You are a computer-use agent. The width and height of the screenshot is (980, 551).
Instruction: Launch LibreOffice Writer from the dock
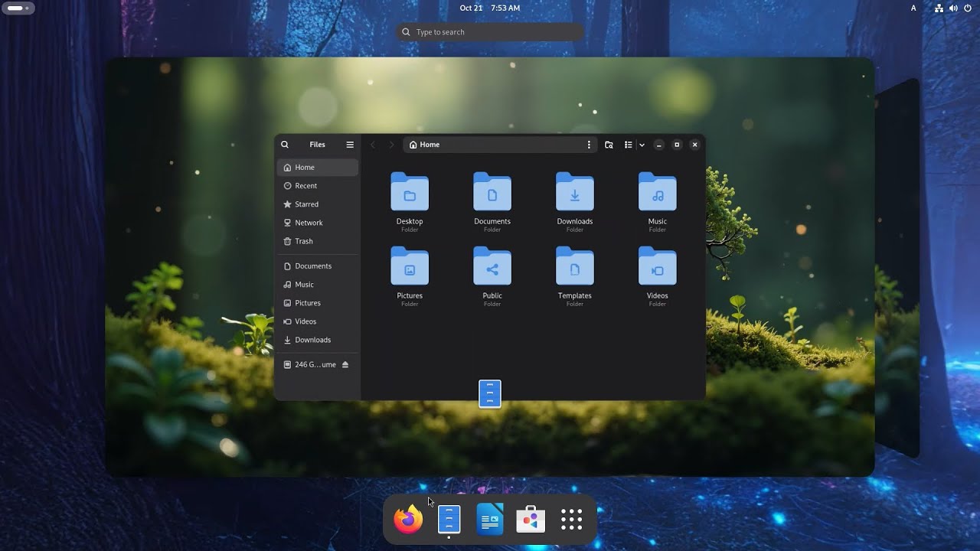click(x=490, y=520)
